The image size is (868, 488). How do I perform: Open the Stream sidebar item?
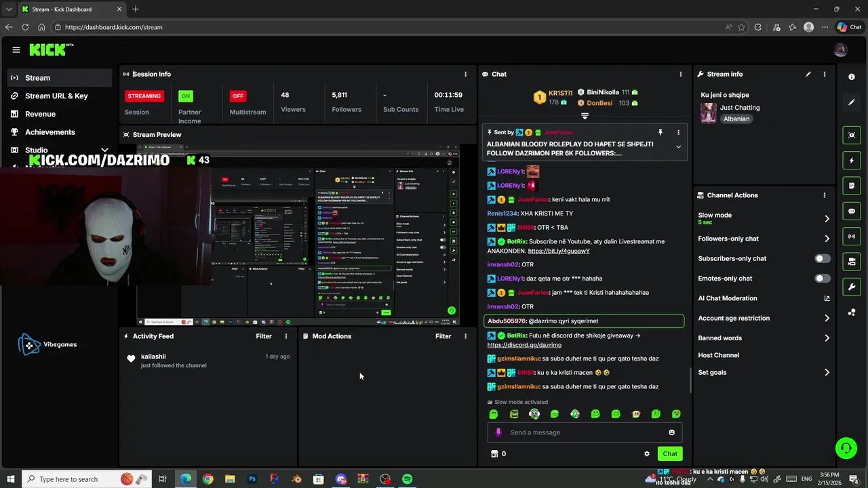click(60, 78)
